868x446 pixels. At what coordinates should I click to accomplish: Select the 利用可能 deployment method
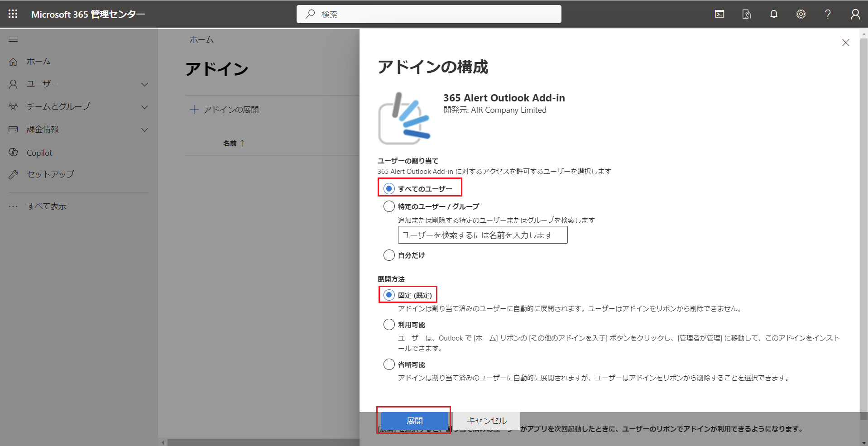tap(389, 325)
